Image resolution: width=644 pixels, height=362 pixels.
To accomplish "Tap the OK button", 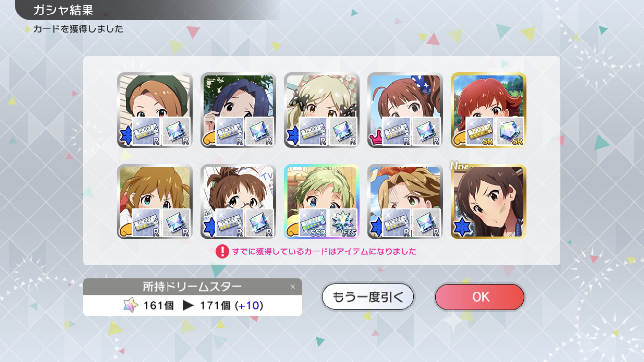I will point(479,297).
